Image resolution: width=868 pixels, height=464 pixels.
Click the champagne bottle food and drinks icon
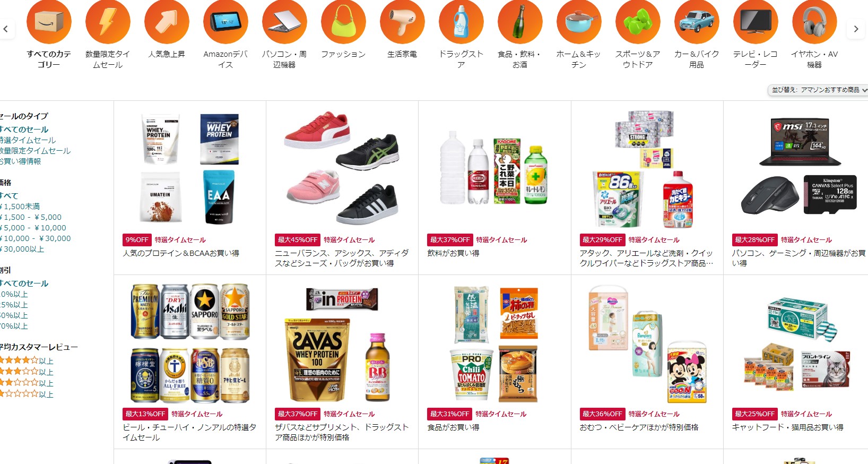coord(520,22)
